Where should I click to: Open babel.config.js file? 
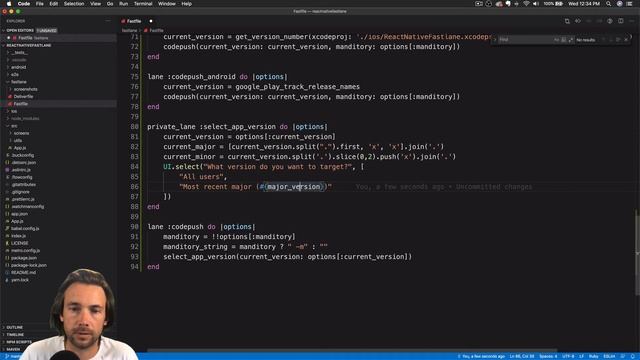(x=25, y=229)
